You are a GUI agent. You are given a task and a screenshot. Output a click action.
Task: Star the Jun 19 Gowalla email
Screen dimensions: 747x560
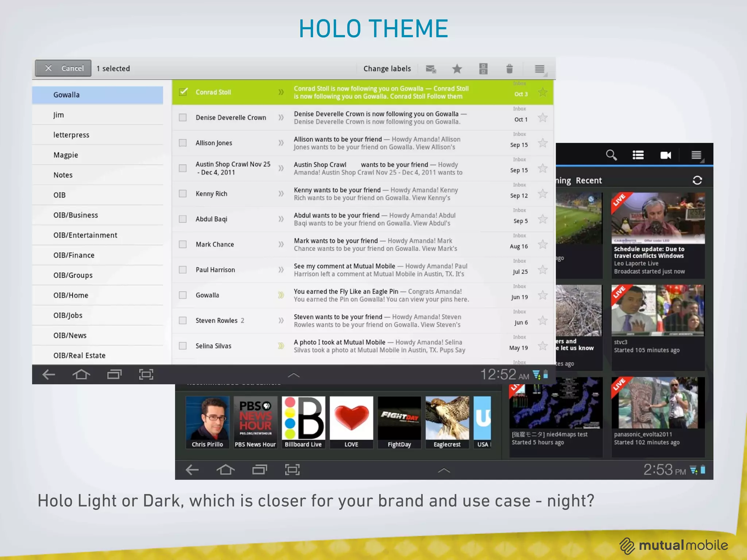(x=543, y=295)
